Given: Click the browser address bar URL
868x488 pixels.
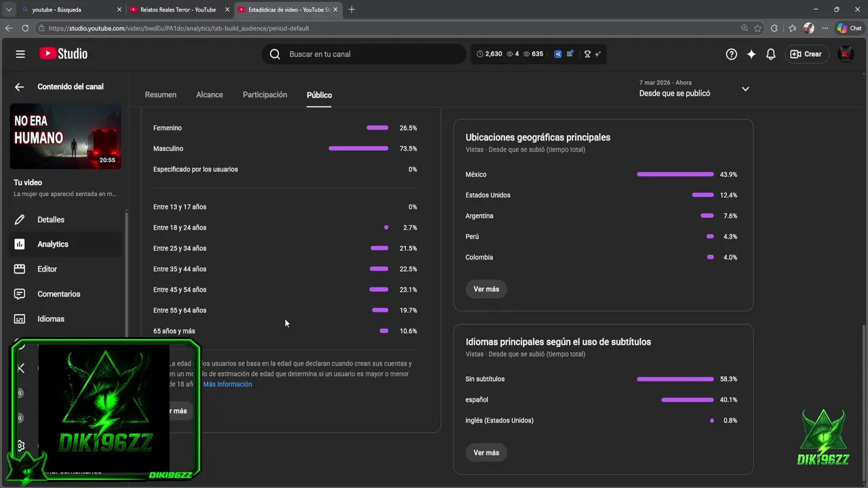Looking at the screenshot, I should [179, 28].
